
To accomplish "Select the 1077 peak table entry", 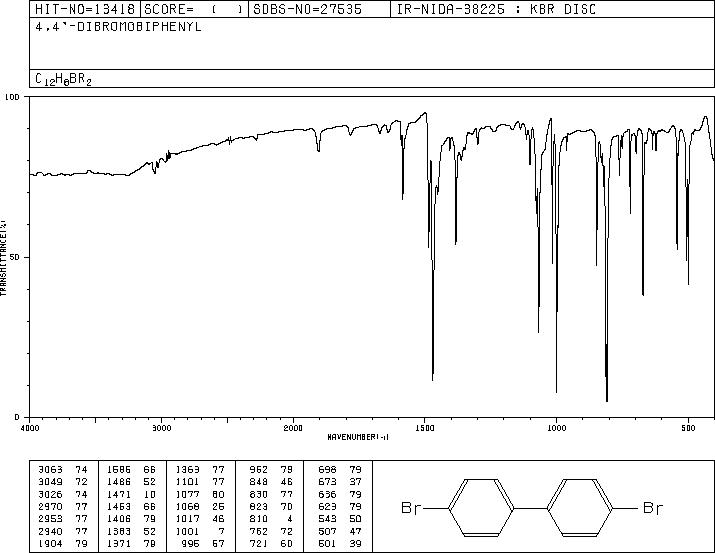I will point(187,494).
